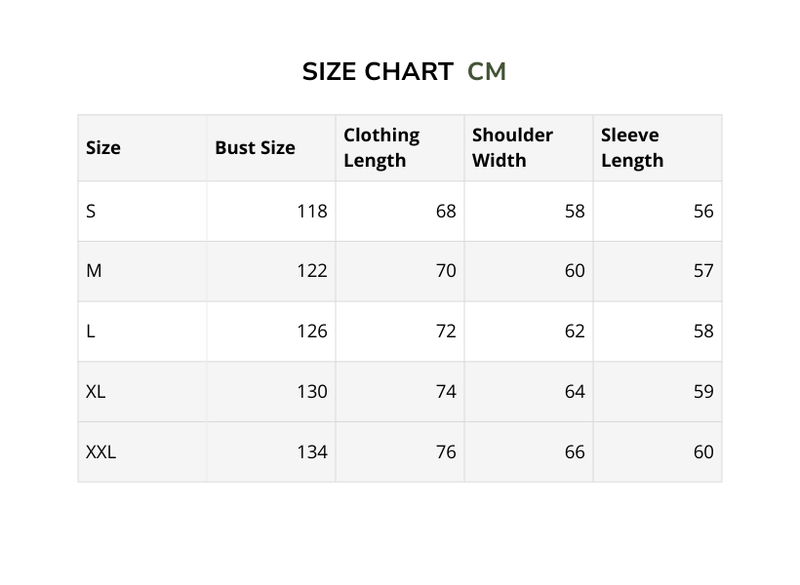This screenshot has height=585, width=800.
Task: Select the Size column header
Action: [x=103, y=148]
